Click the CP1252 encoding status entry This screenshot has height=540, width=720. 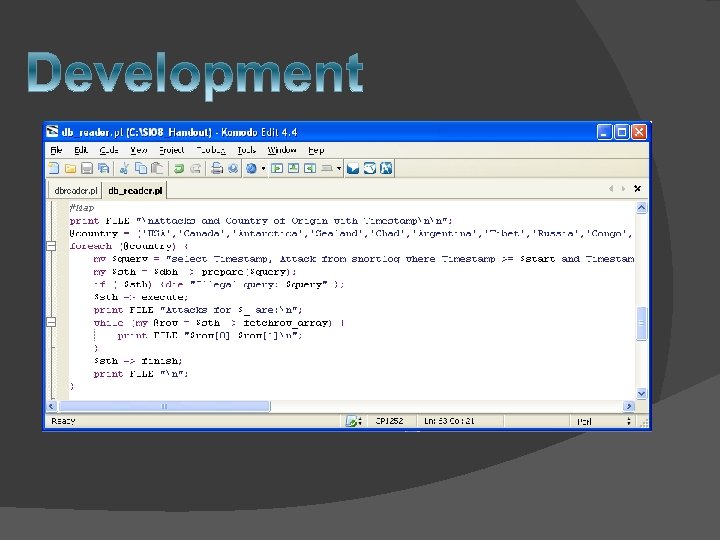389,421
